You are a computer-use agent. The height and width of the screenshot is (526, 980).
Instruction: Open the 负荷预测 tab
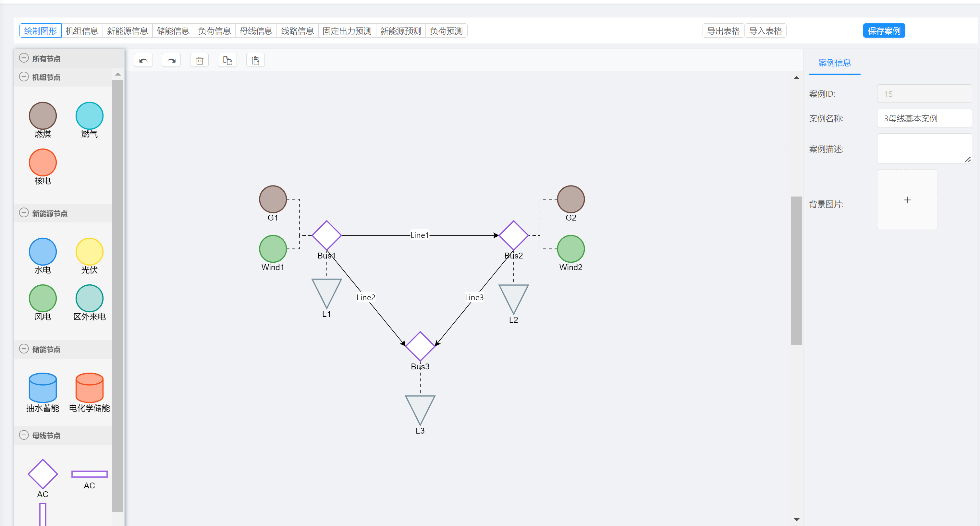click(x=446, y=31)
